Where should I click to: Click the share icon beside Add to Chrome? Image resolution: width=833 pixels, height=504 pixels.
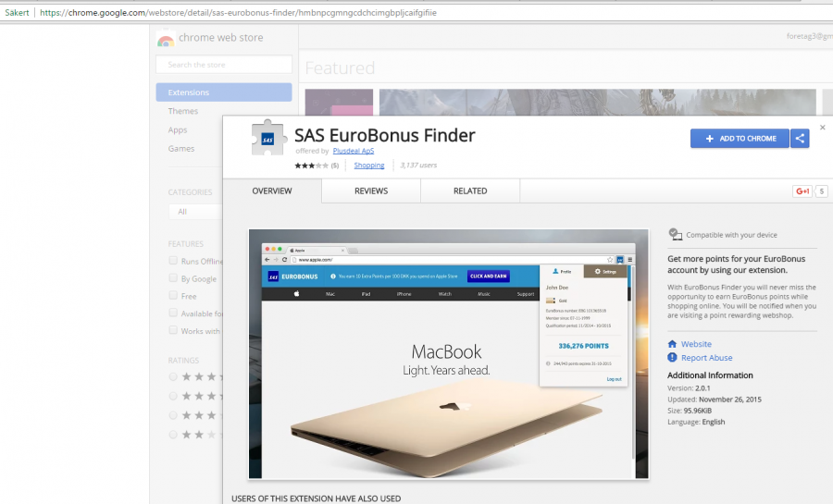pos(801,139)
